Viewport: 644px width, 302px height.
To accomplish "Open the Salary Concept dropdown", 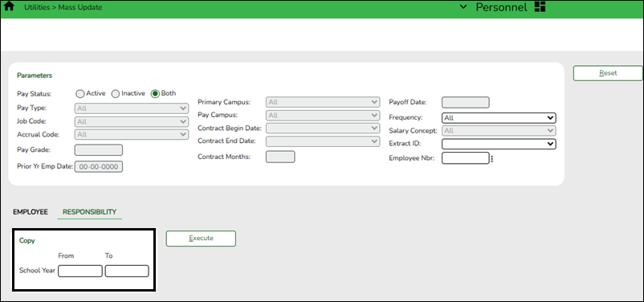I will click(x=499, y=131).
